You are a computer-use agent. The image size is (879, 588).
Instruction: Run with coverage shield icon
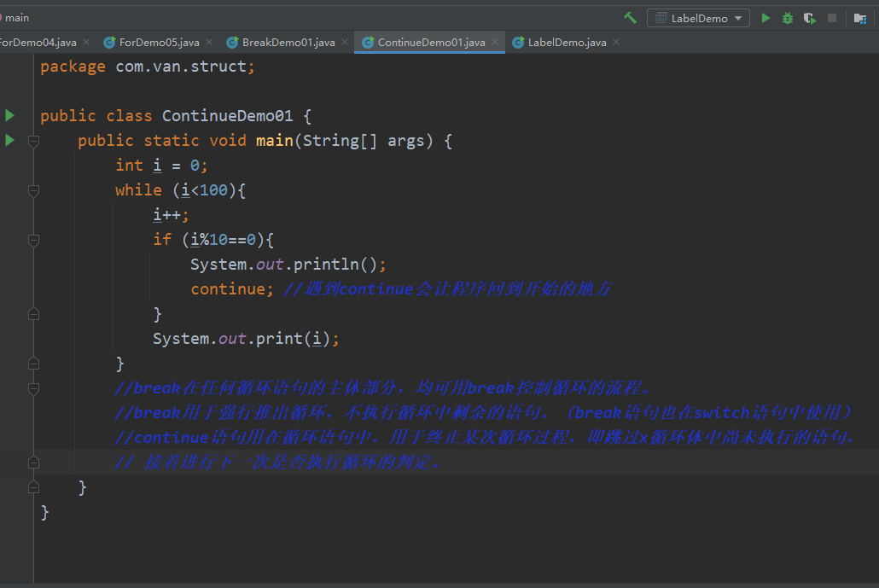coord(810,18)
